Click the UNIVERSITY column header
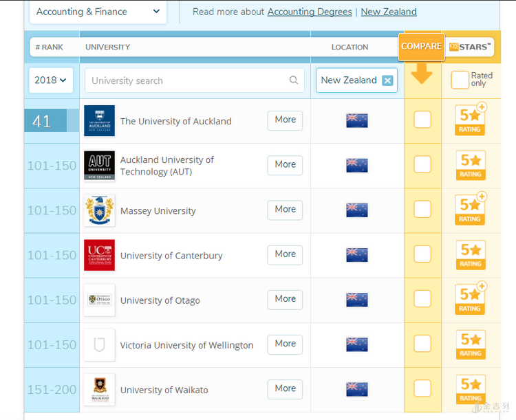 (x=107, y=47)
